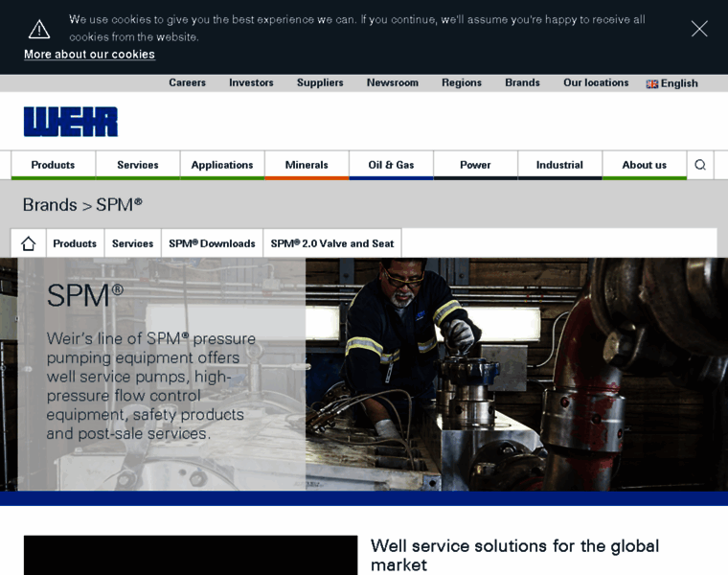Click the UK flag language icon

(x=652, y=84)
